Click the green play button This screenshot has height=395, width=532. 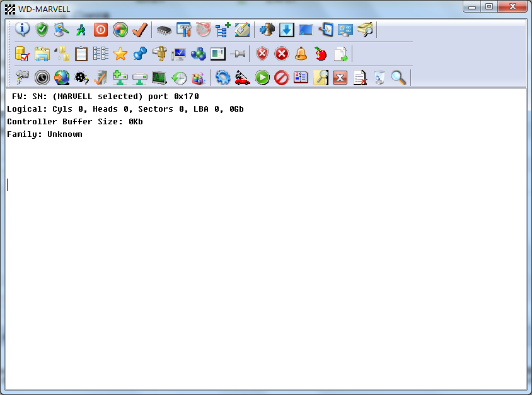(x=262, y=78)
